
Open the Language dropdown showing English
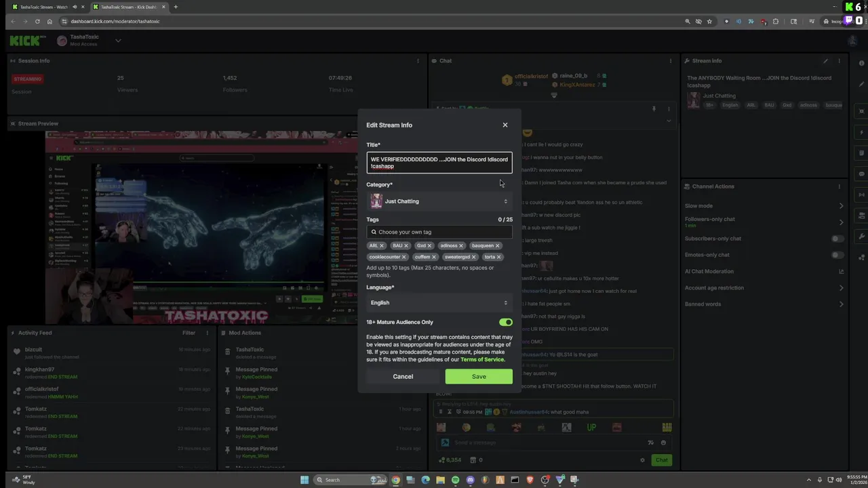click(x=439, y=303)
